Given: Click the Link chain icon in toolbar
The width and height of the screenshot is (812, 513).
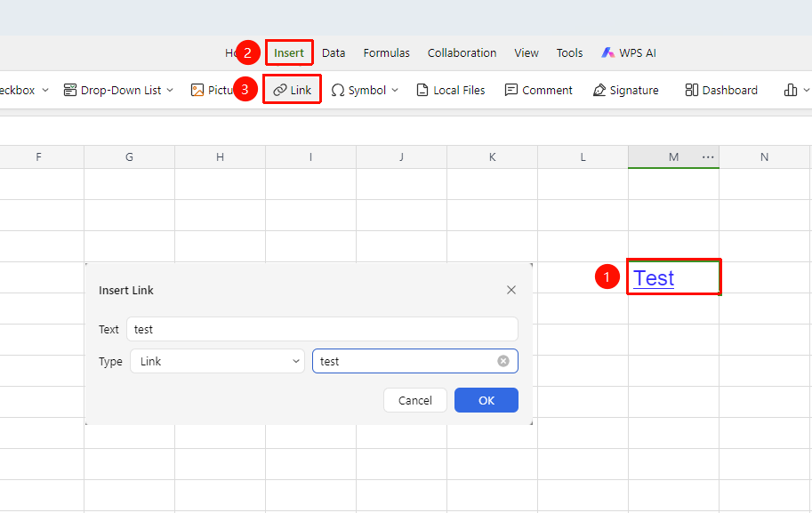Looking at the screenshot, I should (280, 90).
